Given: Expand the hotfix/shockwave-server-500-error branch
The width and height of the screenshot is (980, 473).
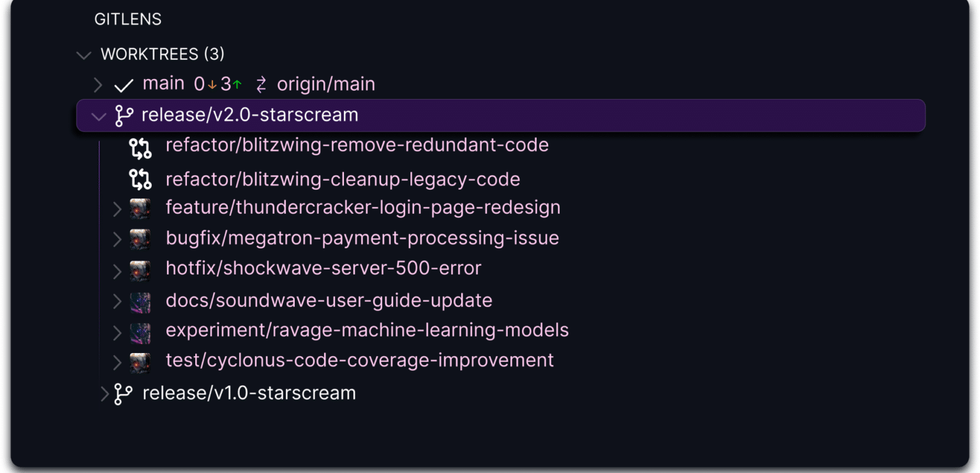Looking at the screenshot, I should coord(118,269).
